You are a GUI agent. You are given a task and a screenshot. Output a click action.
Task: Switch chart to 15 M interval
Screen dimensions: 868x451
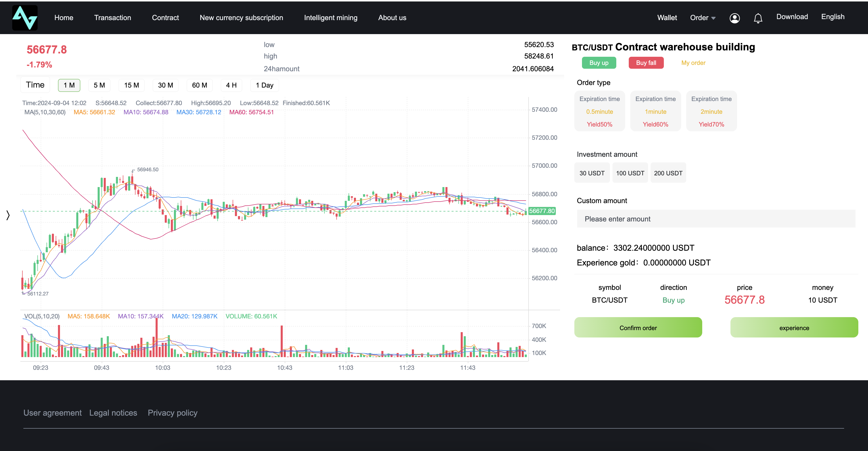pos(131,85)
